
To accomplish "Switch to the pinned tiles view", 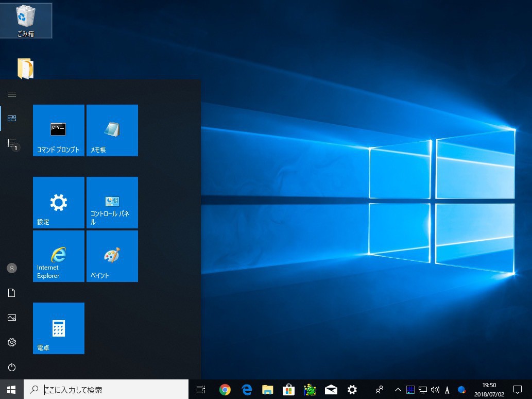I will (x=12, y=118).
